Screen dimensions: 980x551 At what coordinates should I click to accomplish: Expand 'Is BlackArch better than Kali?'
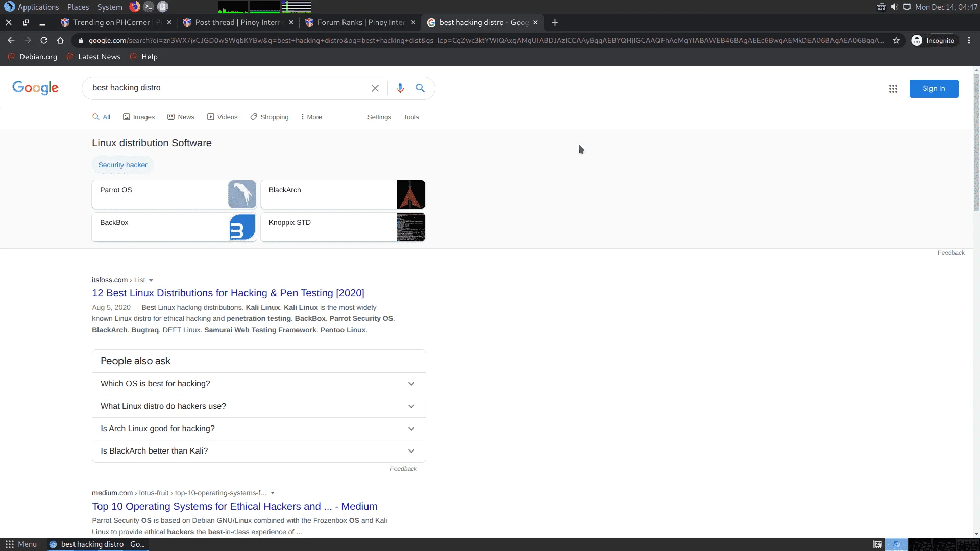click(x=259, y=451)
